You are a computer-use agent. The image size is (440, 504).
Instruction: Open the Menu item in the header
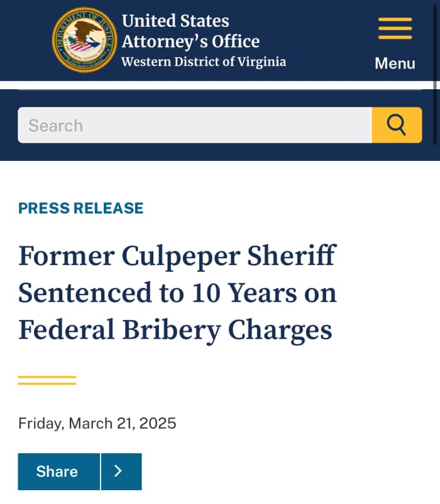tap(395, 63)
